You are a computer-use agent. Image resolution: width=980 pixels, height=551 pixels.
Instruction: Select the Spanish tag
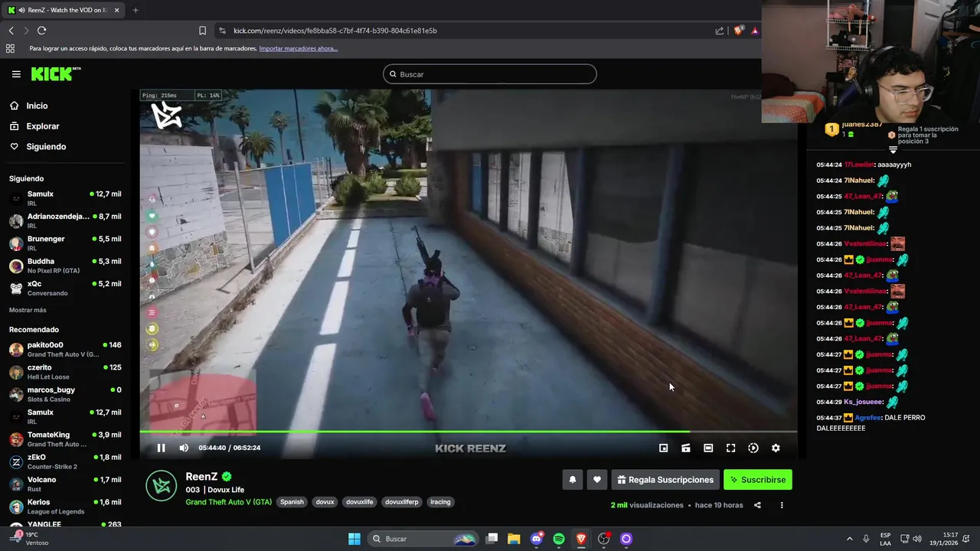pyautogui.click(x=292, y=502)
